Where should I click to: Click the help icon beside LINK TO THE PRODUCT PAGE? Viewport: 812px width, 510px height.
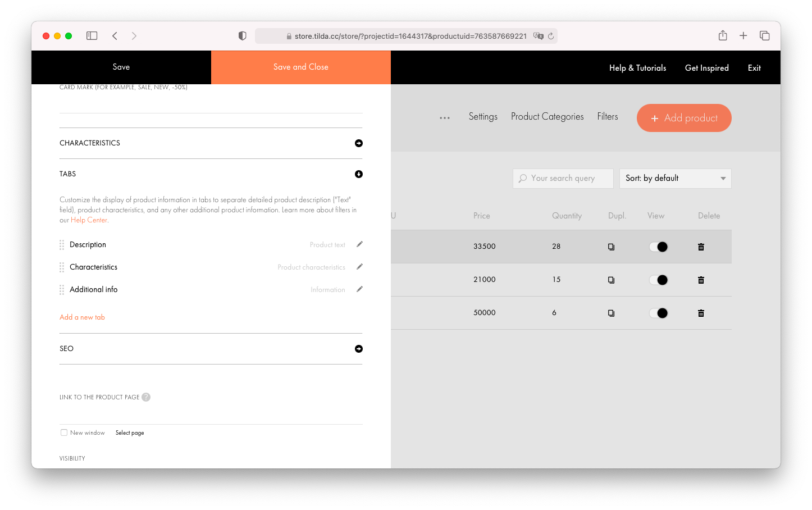tap(145, 397)
